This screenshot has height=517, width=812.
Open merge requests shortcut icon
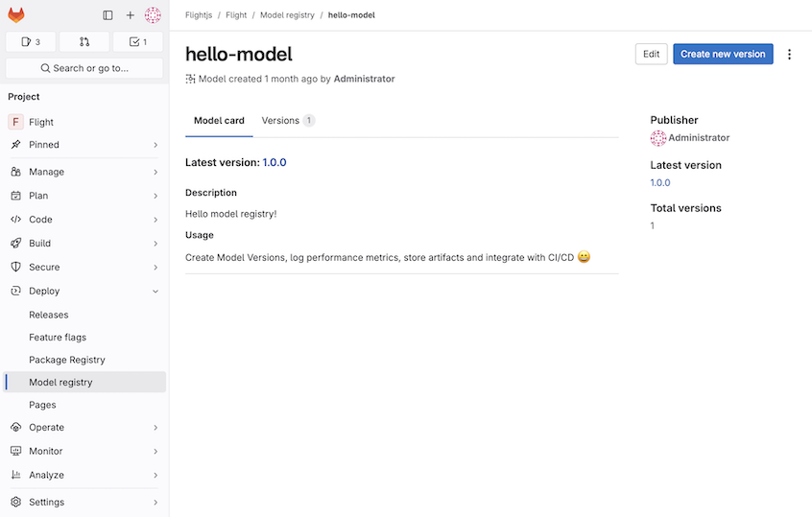point(84,42)
